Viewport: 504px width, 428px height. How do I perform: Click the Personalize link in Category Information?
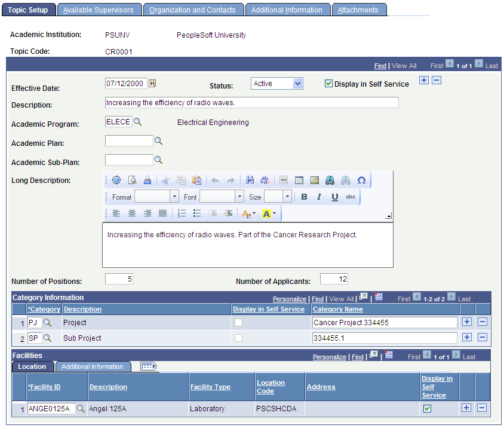tap(289, 298)
